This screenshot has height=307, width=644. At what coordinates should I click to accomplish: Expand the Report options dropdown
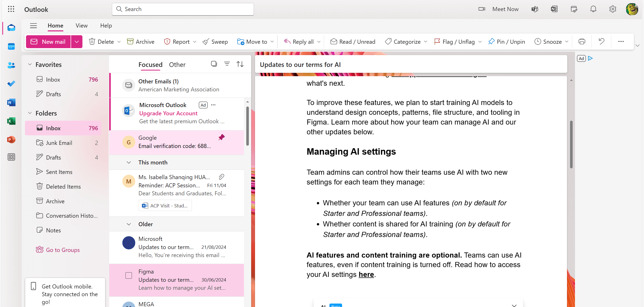click(195, 42)
